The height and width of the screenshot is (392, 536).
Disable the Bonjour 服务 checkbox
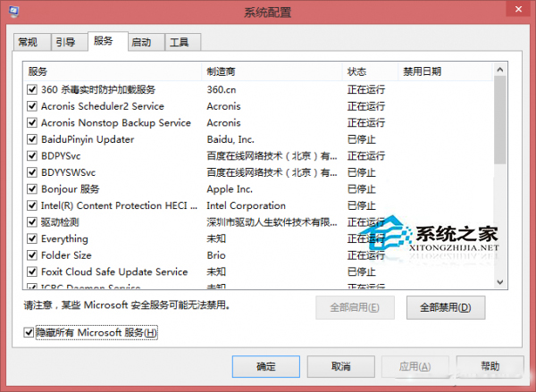pos(32,189)
